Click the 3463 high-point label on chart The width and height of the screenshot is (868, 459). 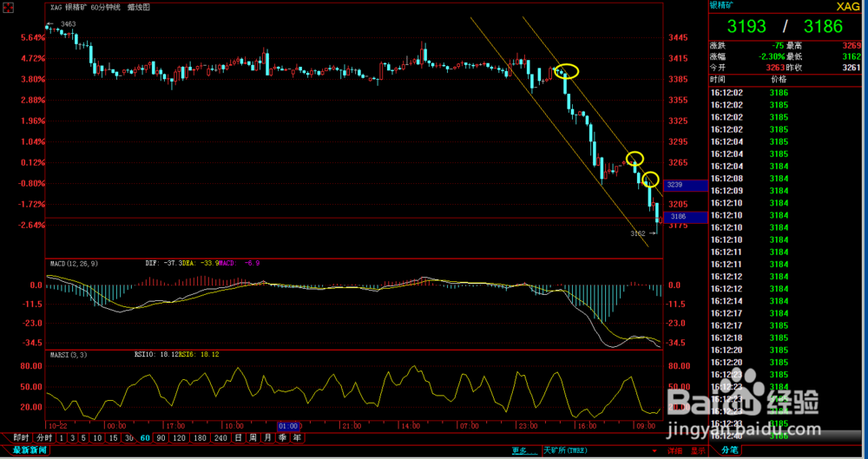pos(68,23)
